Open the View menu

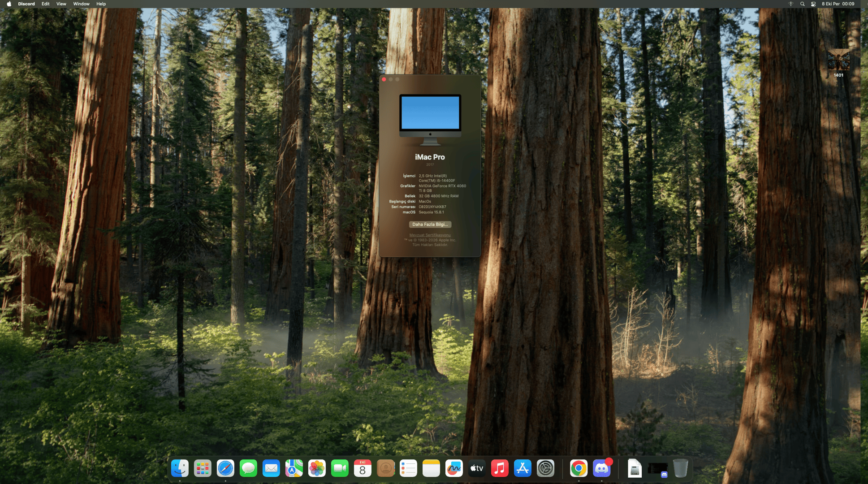tap(61, 4)
